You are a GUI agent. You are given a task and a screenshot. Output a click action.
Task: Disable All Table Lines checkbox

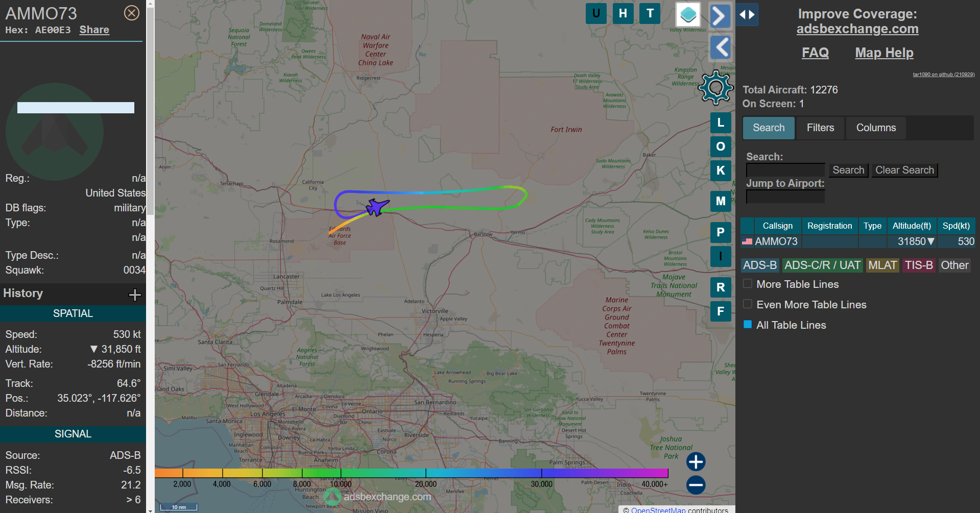pyautogui.click(x=748, y=325)
